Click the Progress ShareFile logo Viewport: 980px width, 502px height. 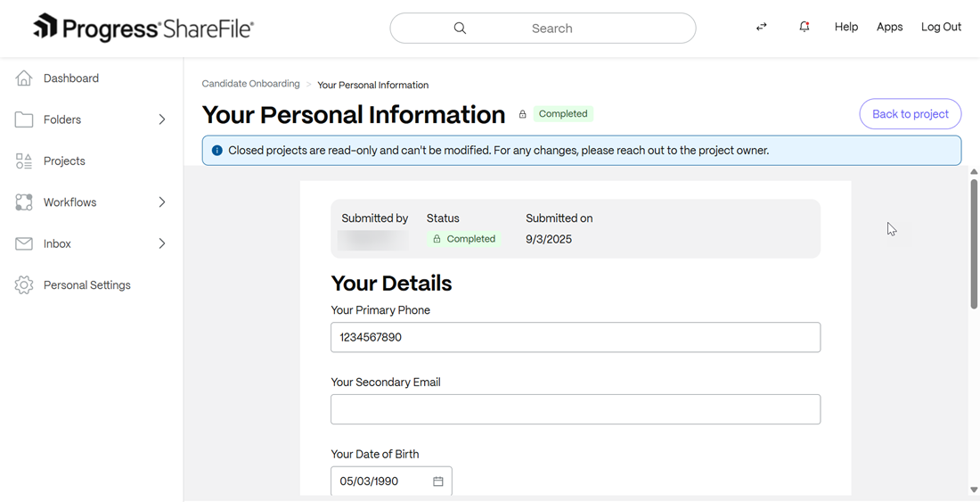point(143,28)
